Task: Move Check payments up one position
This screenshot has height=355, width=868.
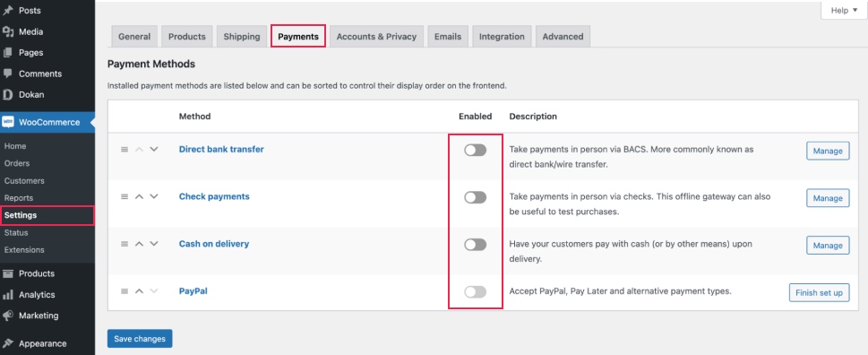Action: point(140,196)
